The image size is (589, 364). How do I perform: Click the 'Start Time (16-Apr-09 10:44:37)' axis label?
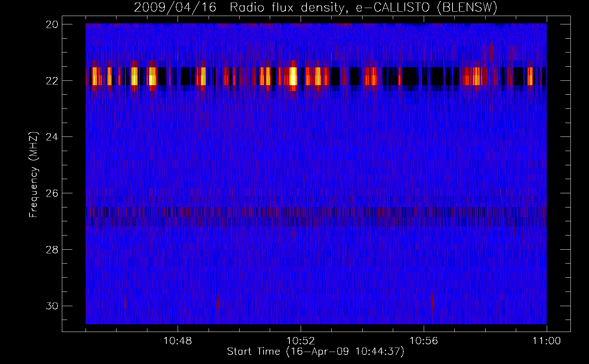pyautogui.click(x=316, y=352)
